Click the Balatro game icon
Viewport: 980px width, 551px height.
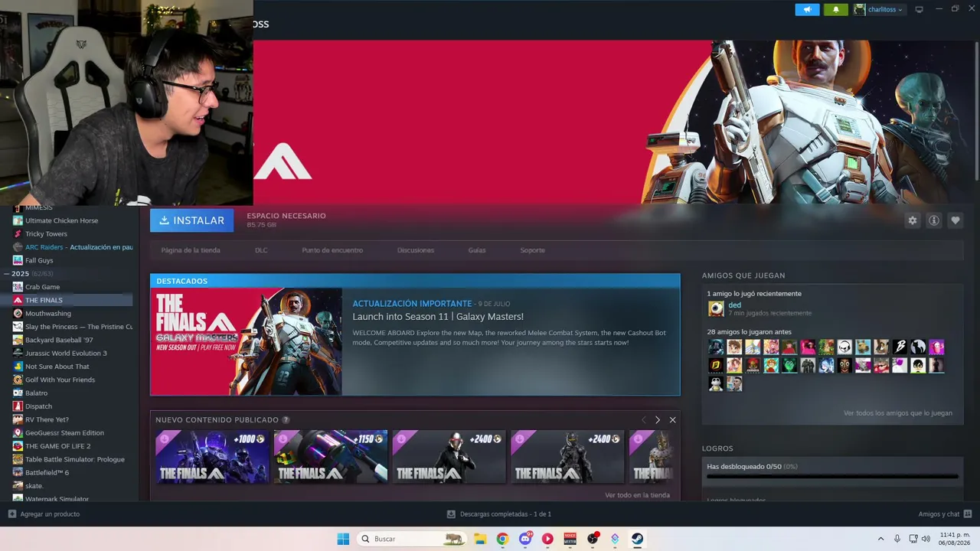pyautogui.click(x=18, y=393)
